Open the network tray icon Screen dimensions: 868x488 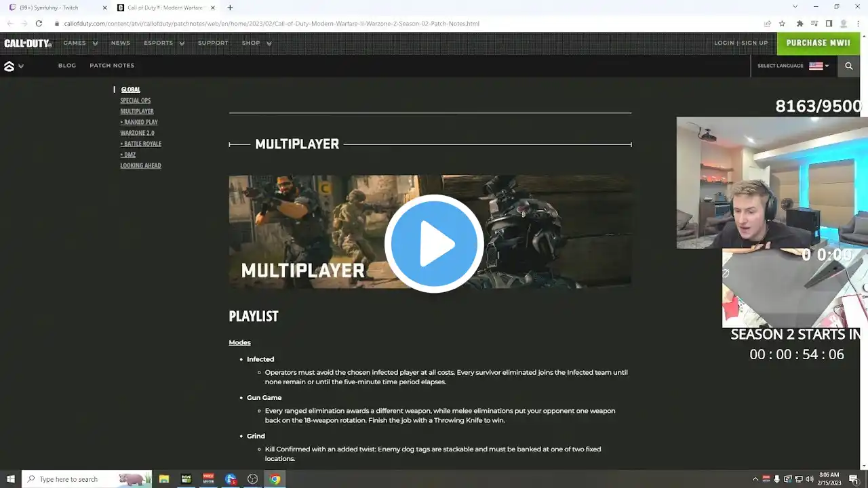(799, 479)
